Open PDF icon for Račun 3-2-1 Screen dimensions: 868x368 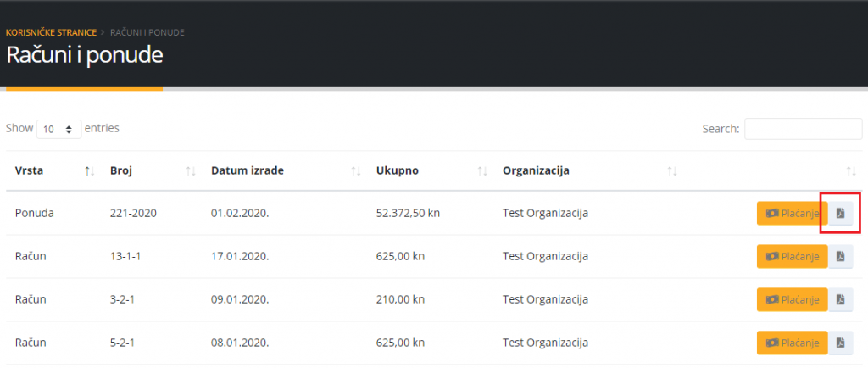(x=840, y=299)
